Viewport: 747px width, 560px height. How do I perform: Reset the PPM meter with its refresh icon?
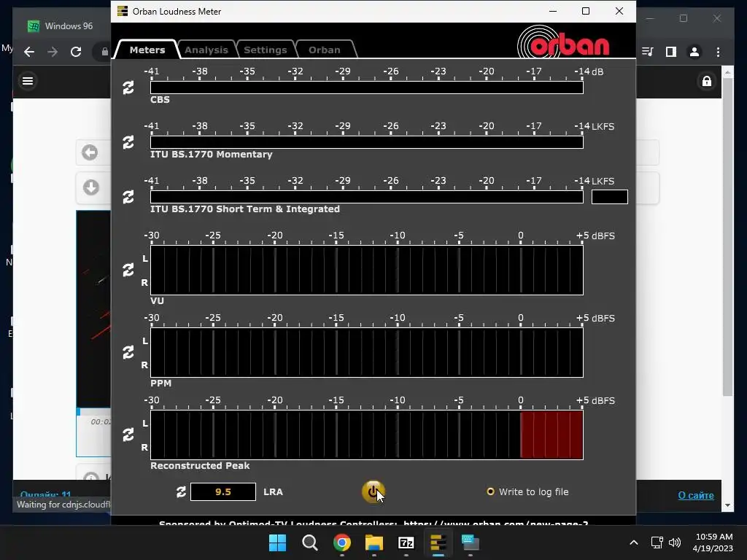pos(128,352)
